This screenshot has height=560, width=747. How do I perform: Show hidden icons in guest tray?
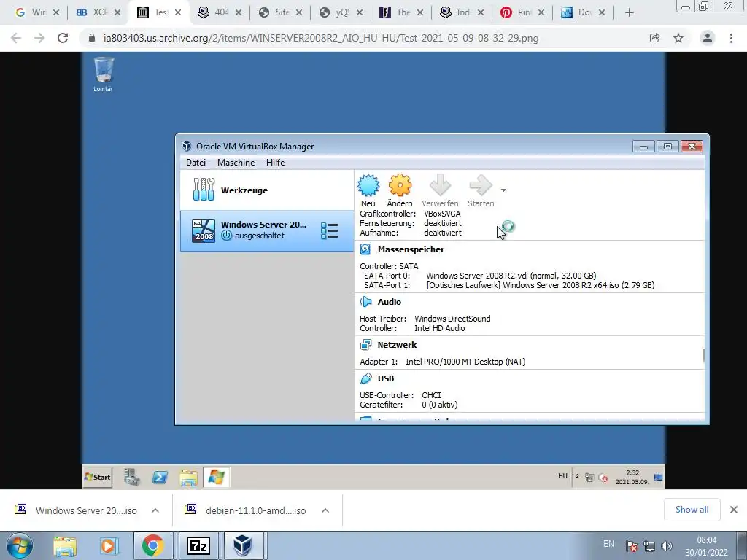(x=577, y=477)
